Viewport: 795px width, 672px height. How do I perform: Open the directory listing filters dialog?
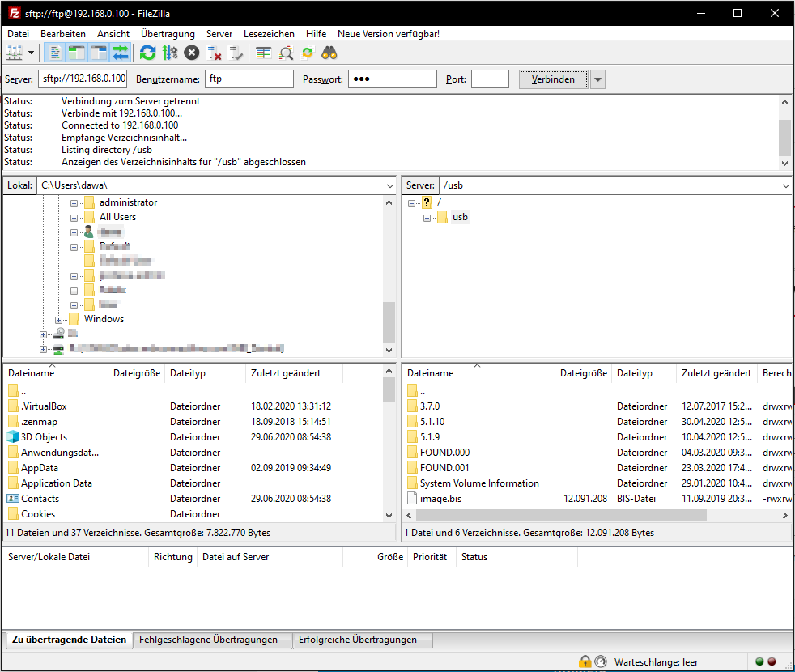coord(264,53)
